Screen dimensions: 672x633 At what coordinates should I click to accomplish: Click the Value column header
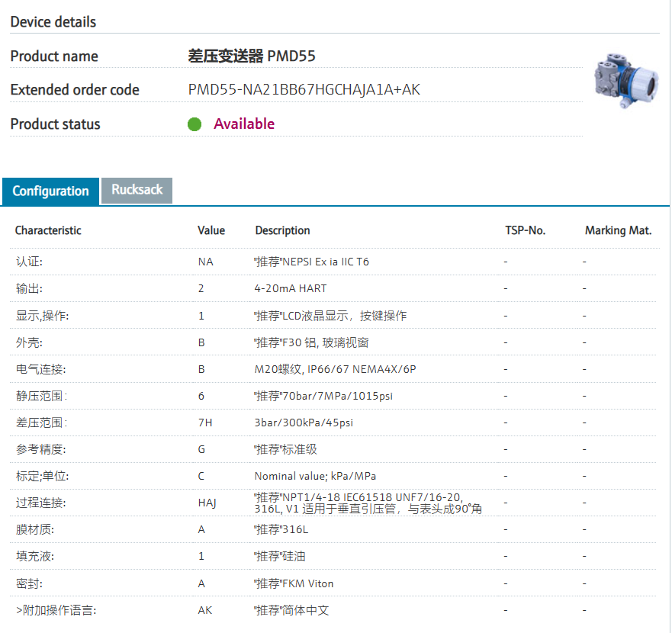click(x=211, y=230)
